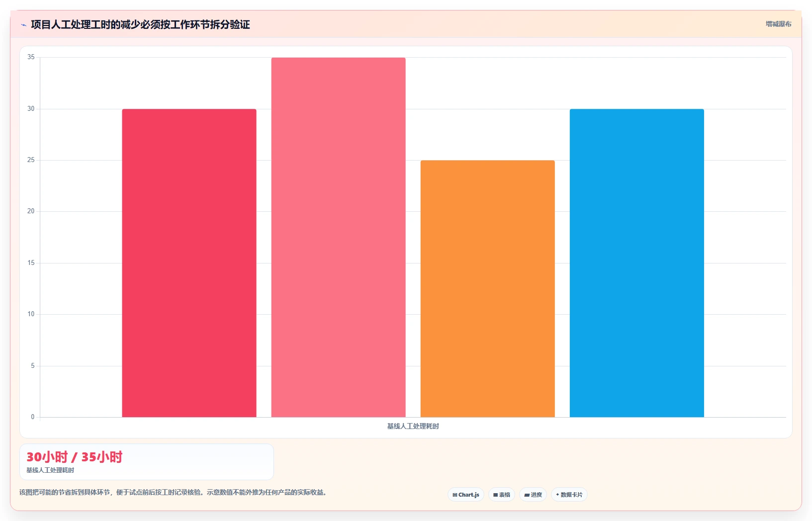Click the footnote beginning 该图把可能的节省
Image resolution: width=812 pixels, height=521 pixels.
[174, 492]
